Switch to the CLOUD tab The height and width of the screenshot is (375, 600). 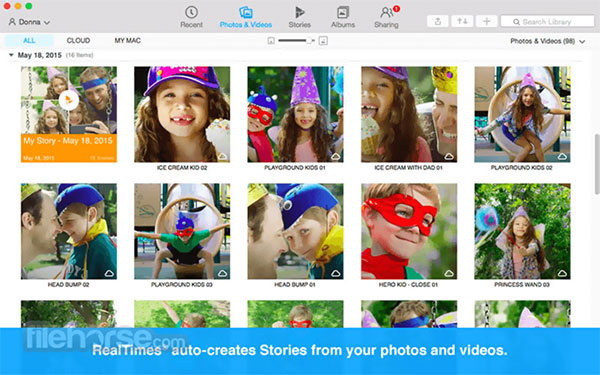tap(78, 41)
